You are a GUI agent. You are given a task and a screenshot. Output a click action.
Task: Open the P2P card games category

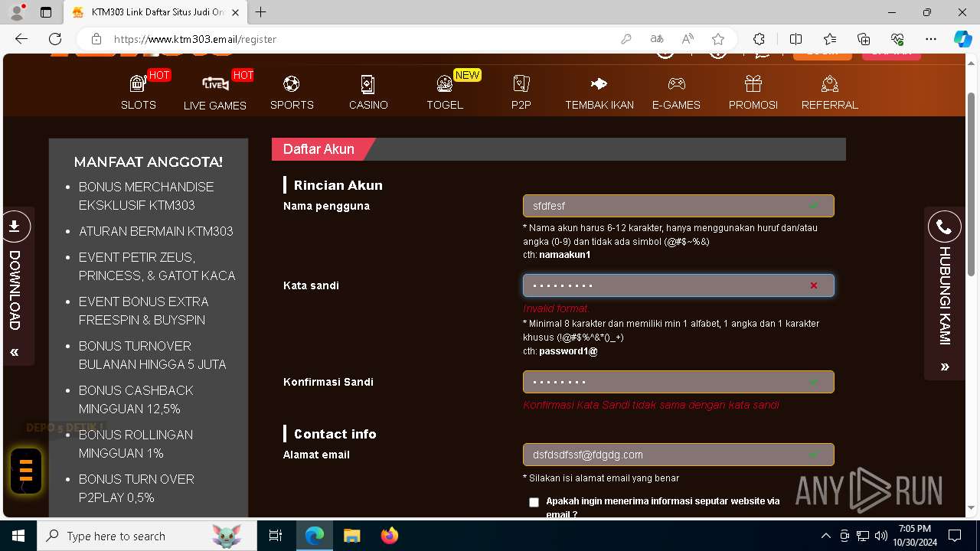click(x=521, y=93)
